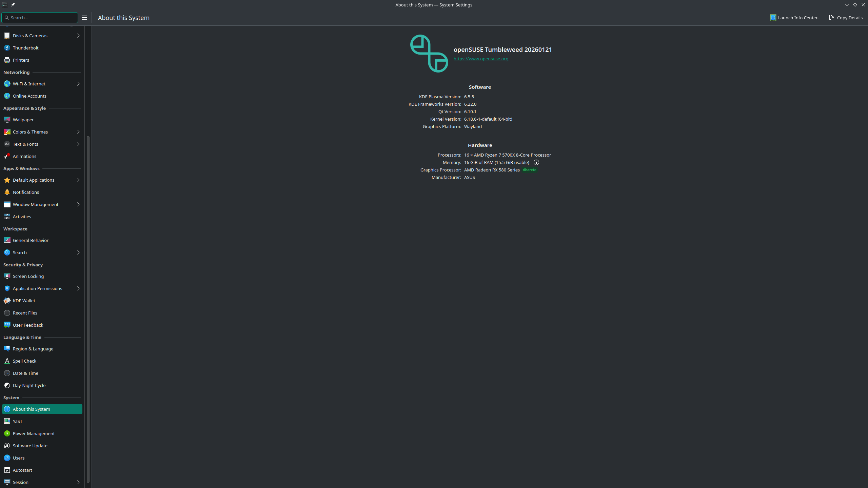This screenshot has height=488, width=868.
Task: Expand the Application Permissions chevron
Action: point(78,288)
